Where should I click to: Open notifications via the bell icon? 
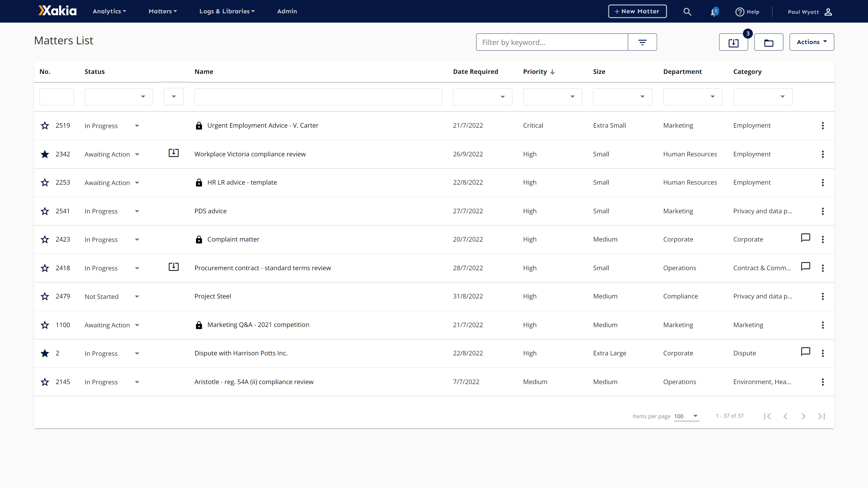coord(714,12)
